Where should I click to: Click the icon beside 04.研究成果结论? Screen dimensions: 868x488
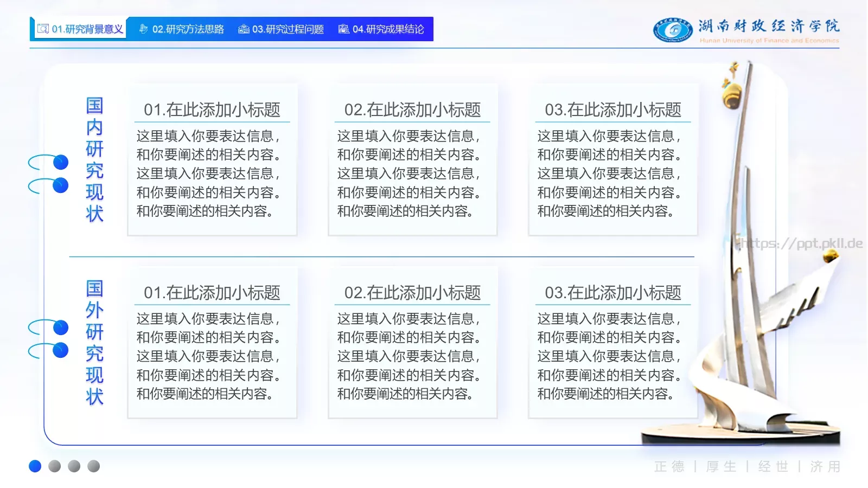[343, 29]
